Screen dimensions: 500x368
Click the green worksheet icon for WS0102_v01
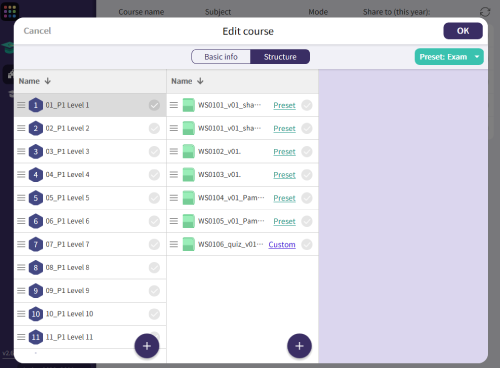[x=189, y=151]
